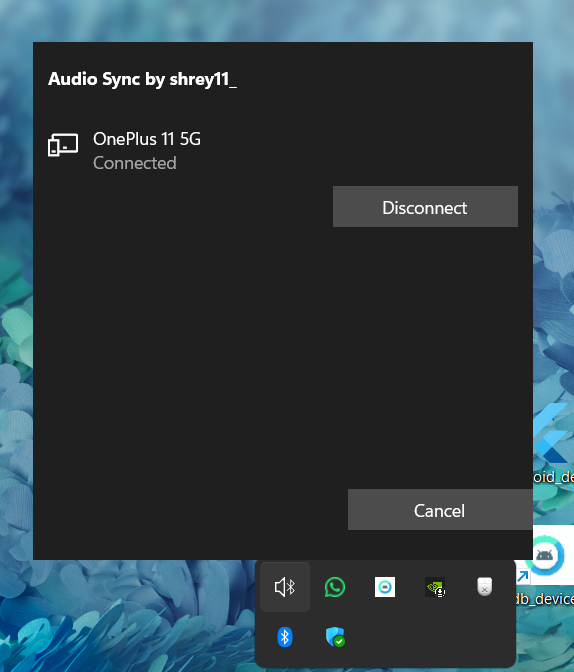Screen dimensions: 574x672
Task: Open WhatsApp from the system tray
Action: pos(335,587)
